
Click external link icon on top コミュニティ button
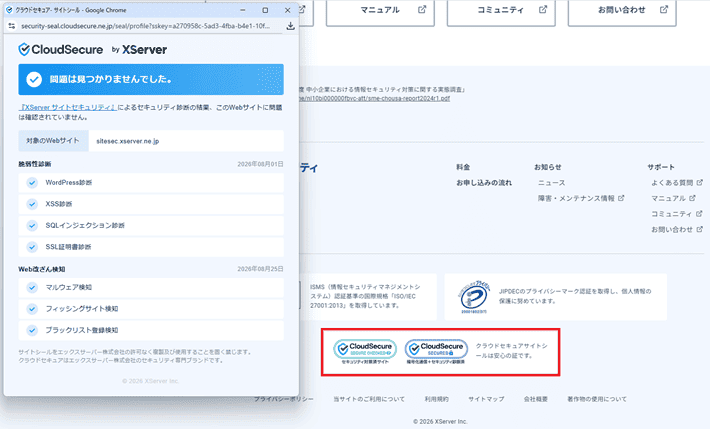tap(543, 9)
